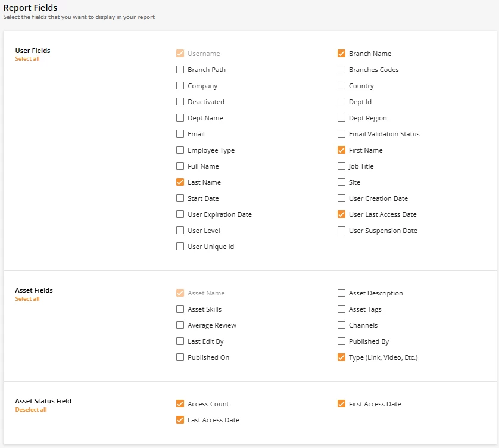Screen dimensions: 499x448
Task: Tick the Email checkbox
Action: point(180,134)
